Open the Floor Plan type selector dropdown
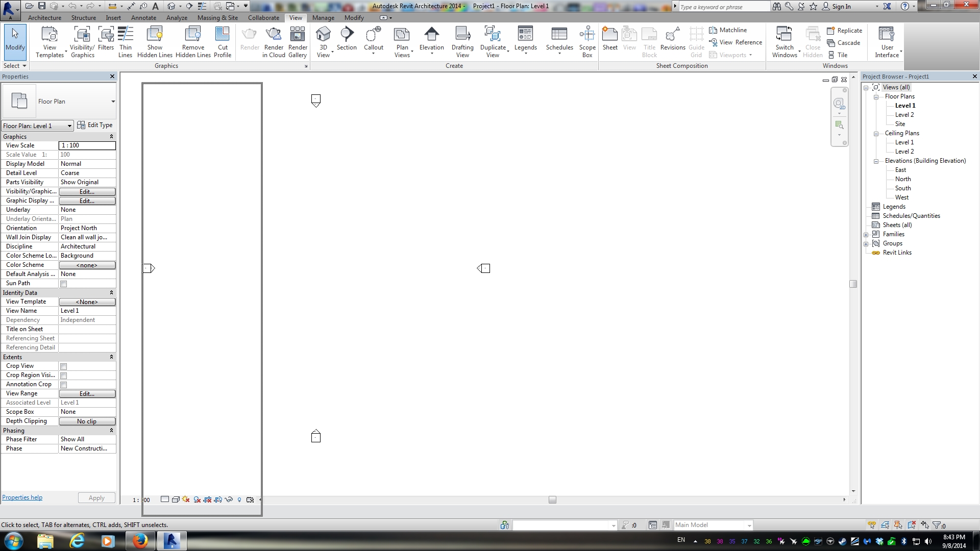This screenshot has width=980, height=551. click(113, 102)
